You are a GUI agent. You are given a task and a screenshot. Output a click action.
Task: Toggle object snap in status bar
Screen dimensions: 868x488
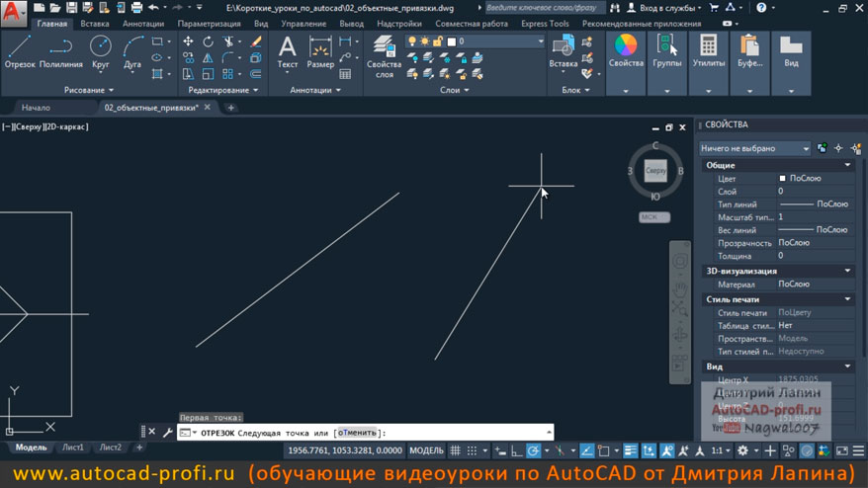(x=603, y=450)
